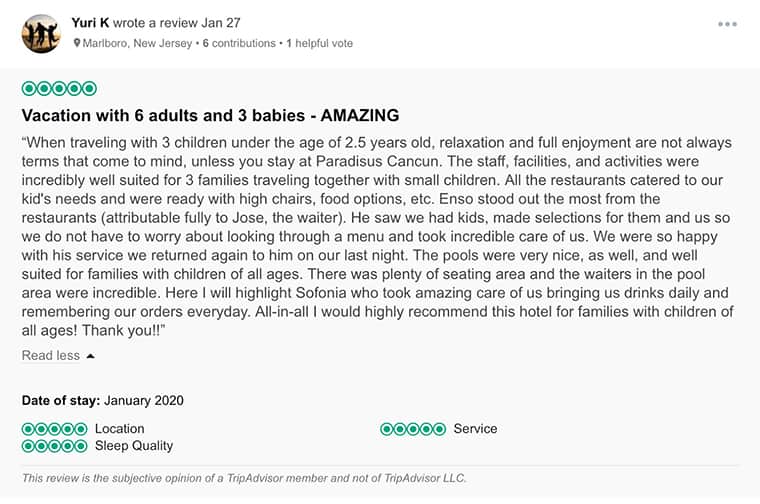Click the Jan 27 review date
Image resolution: width=760 pixels, height=504 pixels.
coord(223,22)
